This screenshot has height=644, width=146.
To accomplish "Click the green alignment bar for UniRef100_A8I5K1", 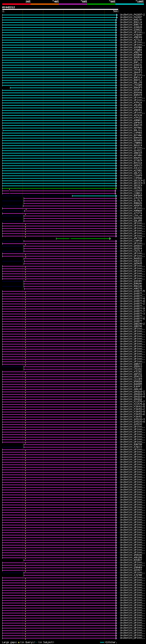I will (59, 188).
